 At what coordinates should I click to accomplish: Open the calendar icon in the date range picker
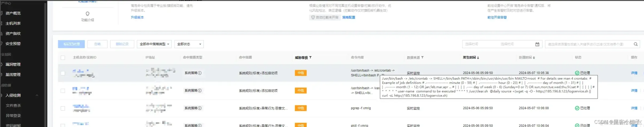coord(537,44)
